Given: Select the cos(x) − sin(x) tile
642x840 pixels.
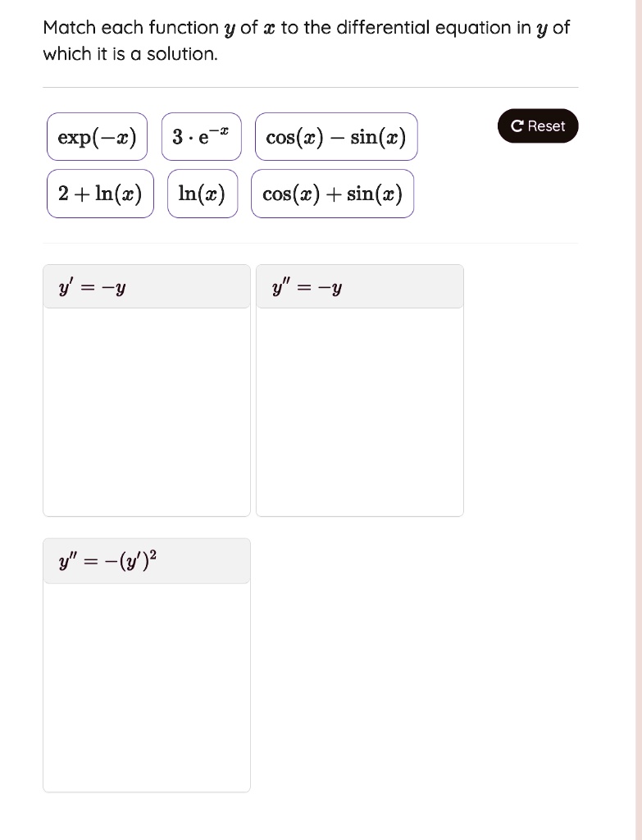Looking at the screenshot, I should (336, 136).
